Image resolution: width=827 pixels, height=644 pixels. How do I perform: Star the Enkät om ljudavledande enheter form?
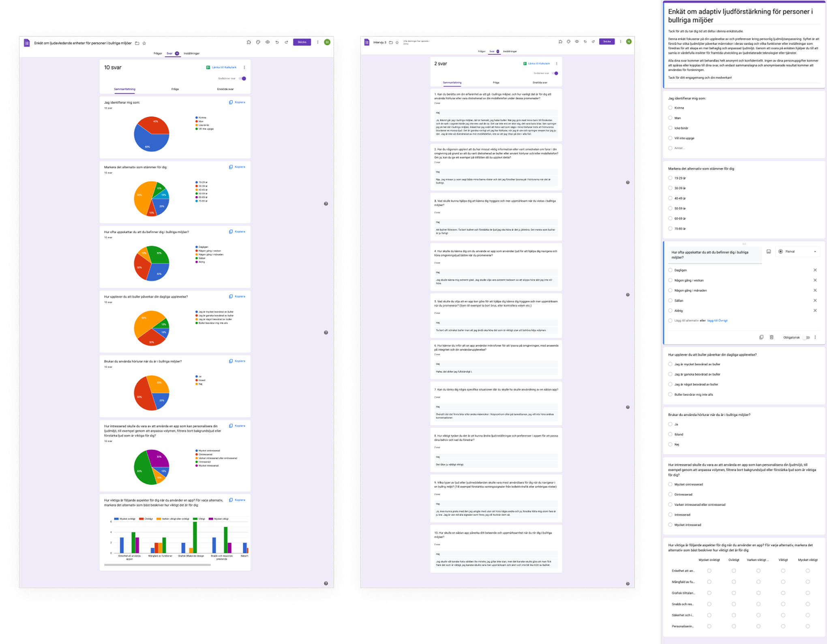pos(144,43)
